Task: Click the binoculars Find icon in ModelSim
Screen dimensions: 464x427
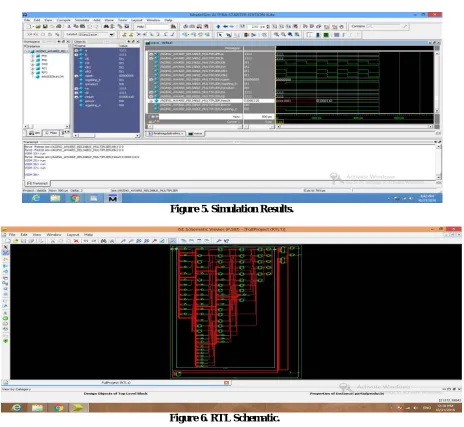Action: coord(106,26)
